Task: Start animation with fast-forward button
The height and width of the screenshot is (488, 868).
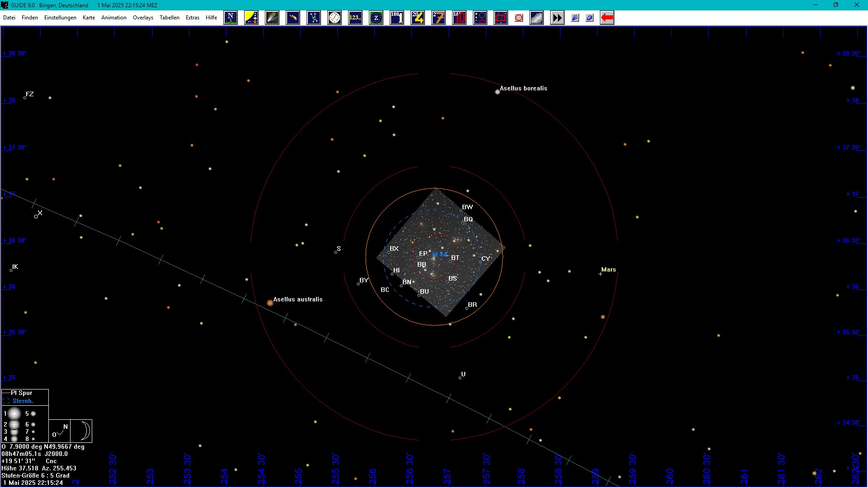Action: 557,18
